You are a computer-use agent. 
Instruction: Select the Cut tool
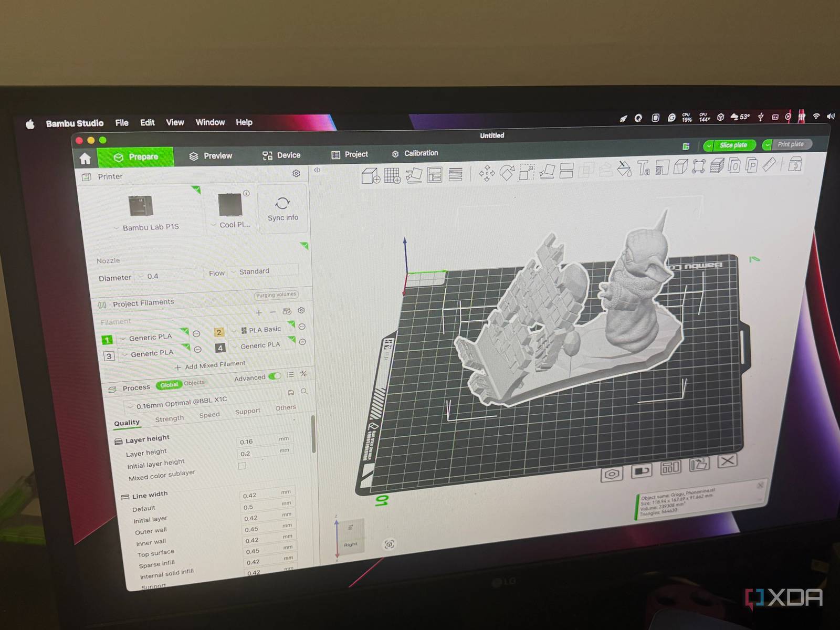click(x=566, y=171)
